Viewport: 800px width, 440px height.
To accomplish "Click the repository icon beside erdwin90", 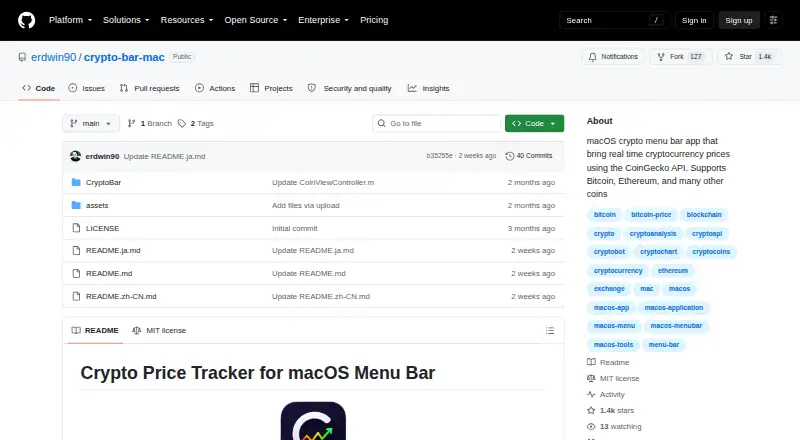I will pos(22,57).
